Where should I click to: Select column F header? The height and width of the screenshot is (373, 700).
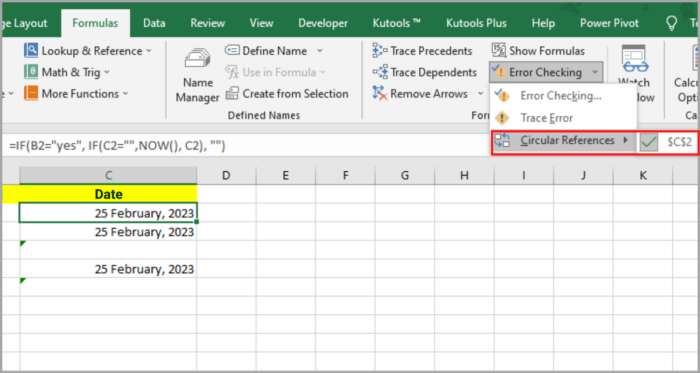click(x=345, y=175)
